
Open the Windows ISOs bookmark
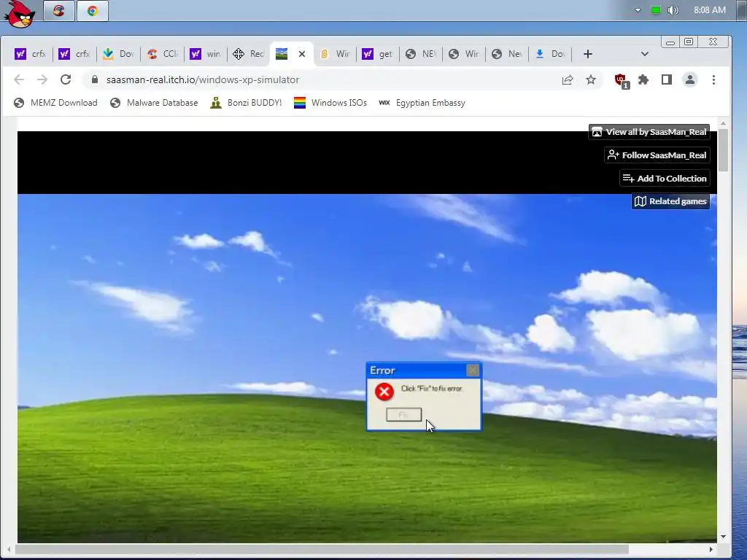330,103
